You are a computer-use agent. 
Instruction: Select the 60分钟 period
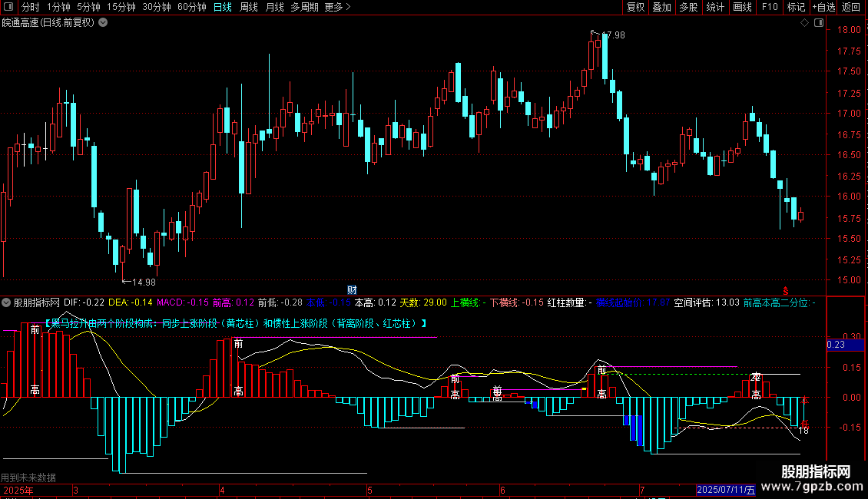coord(192,7)
